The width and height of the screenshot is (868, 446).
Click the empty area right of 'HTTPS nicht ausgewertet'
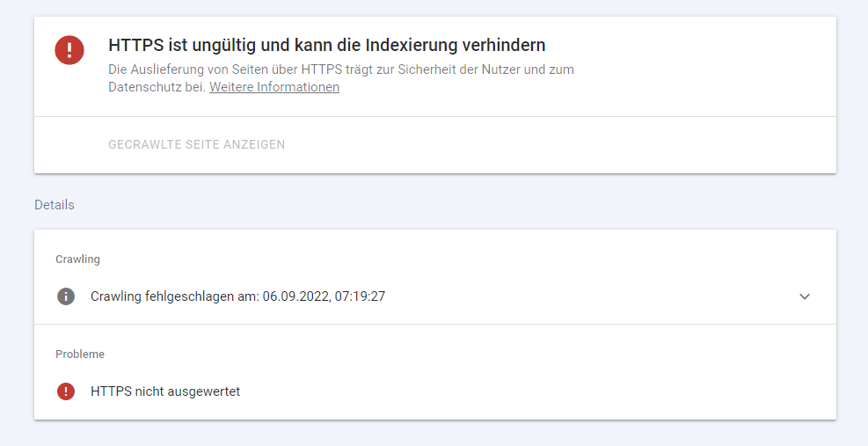click(x=528, y=391)
